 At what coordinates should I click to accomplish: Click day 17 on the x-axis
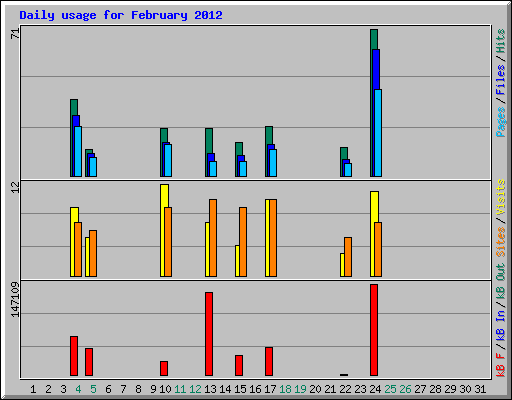pos(270,389)
